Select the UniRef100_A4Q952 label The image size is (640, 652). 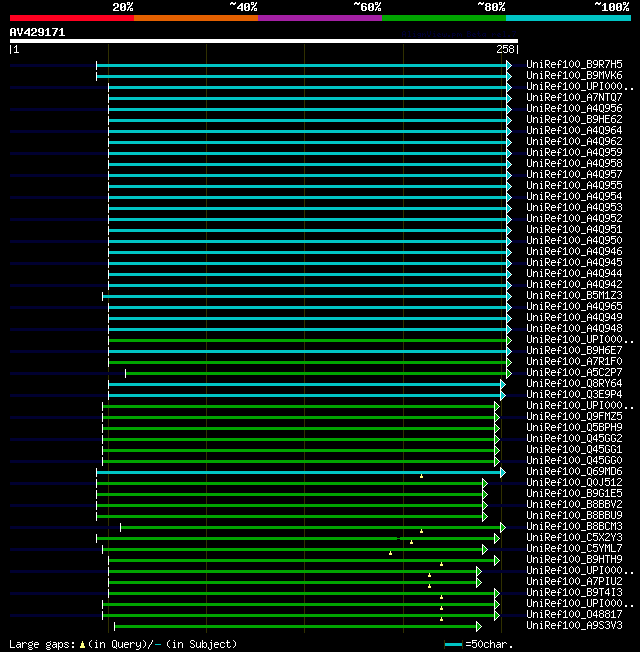574,218
